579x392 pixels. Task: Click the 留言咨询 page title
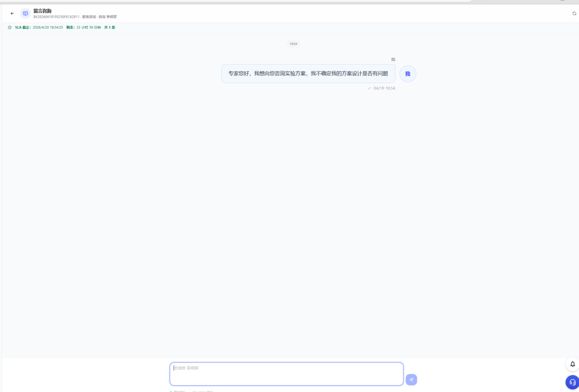(43, 11)
